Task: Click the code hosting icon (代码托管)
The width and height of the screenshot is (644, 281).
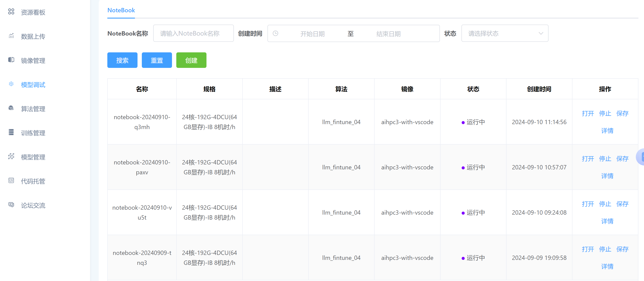Action: click(x=11, y=181)
